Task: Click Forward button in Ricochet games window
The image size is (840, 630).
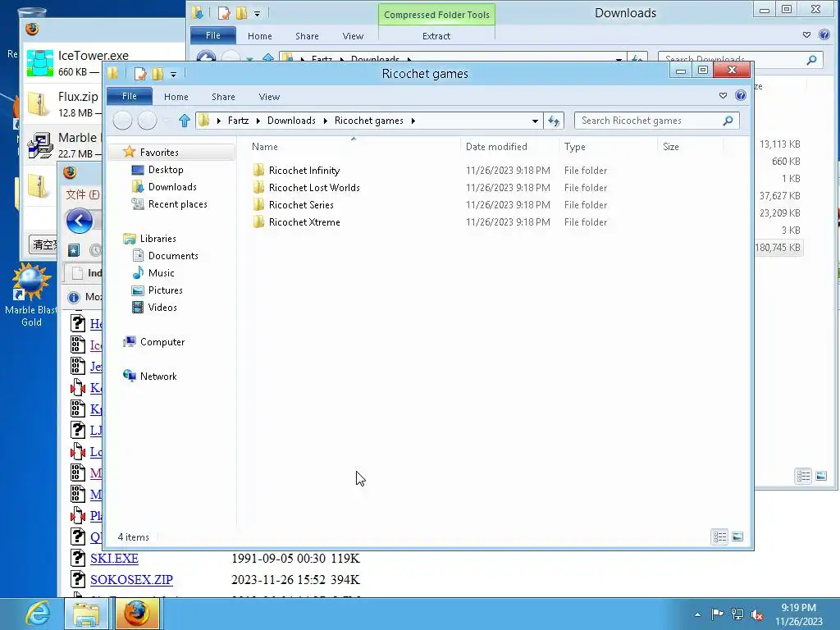Action: (148, 121)
